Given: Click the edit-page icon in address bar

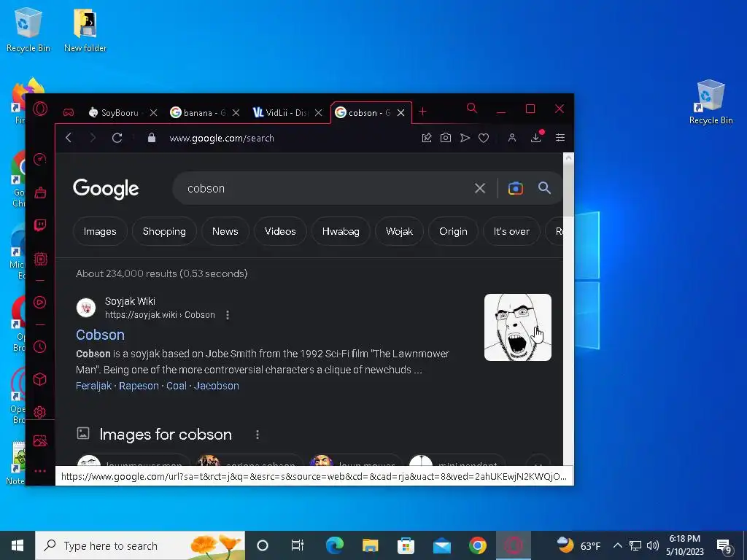Looking at the screenshot, I should (x=427, y=138).
